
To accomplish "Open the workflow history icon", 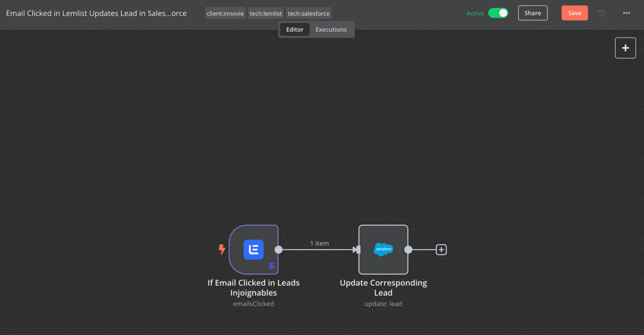I will pos(602,13).
